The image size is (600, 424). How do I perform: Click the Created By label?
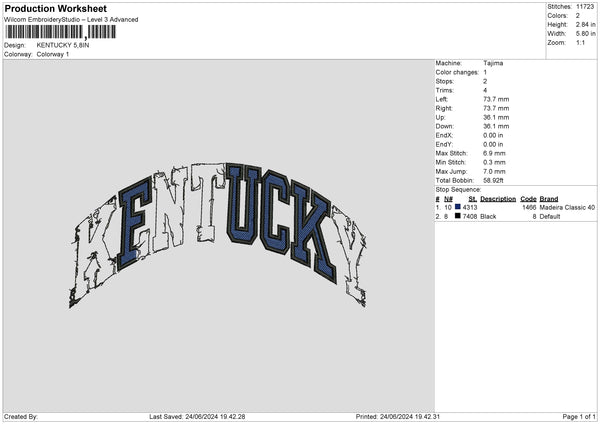pyautogui.click(x=21, y=416)
